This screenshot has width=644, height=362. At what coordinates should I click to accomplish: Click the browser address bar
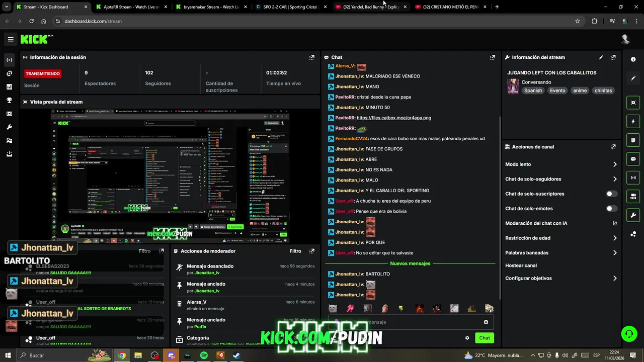tap(317, 21)
